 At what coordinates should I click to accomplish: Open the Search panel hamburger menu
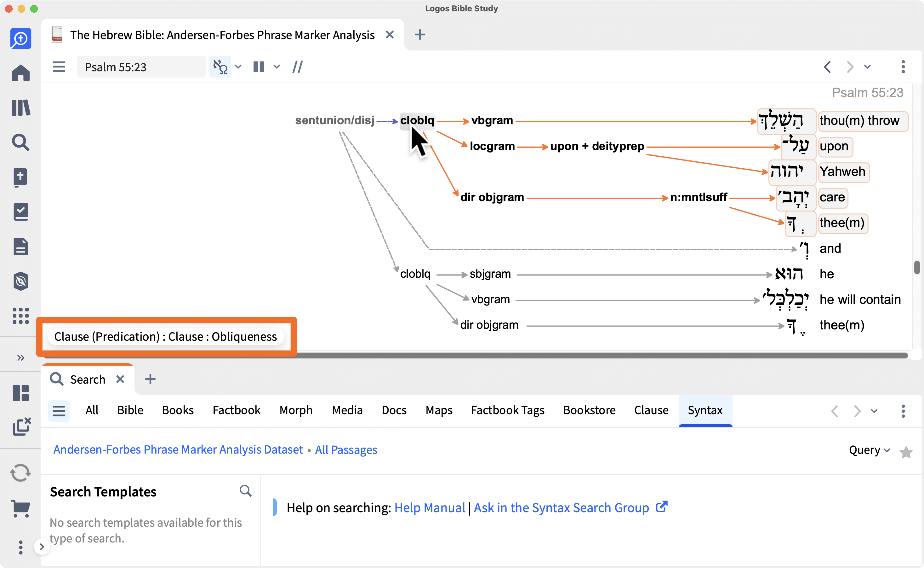[x=59, y=411]
